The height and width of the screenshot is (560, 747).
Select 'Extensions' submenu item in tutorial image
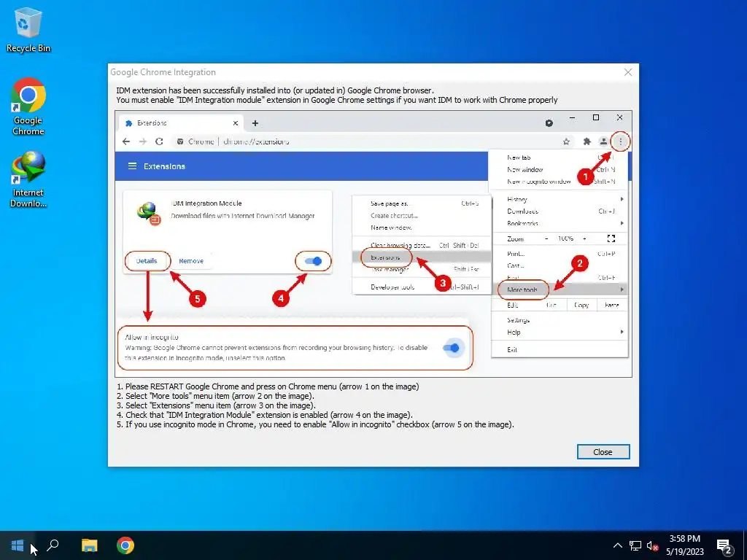(422, 257)
